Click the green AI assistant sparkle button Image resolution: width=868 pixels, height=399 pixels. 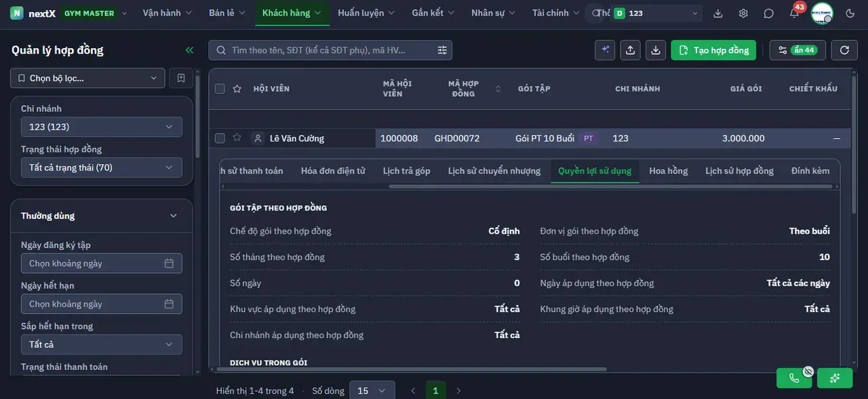[835, 378]
